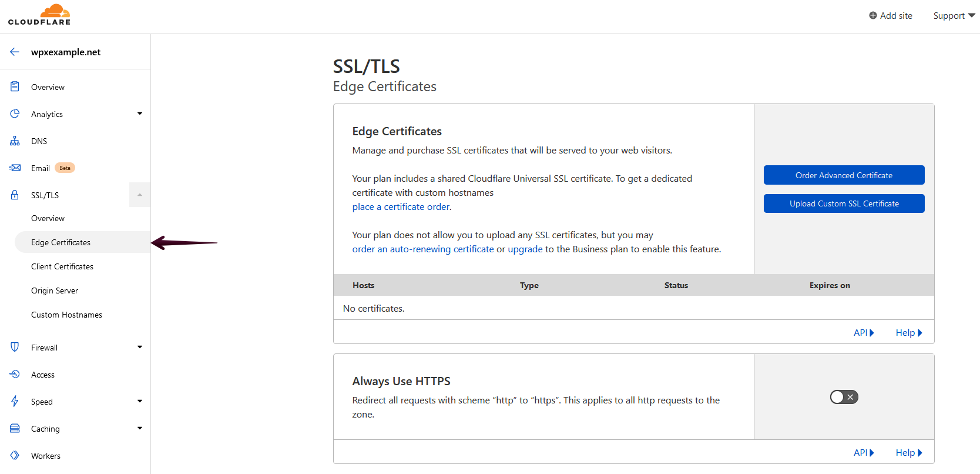Select Client Certificates in sidebar
The image size is (980, 474).
(x=62, y=266)
